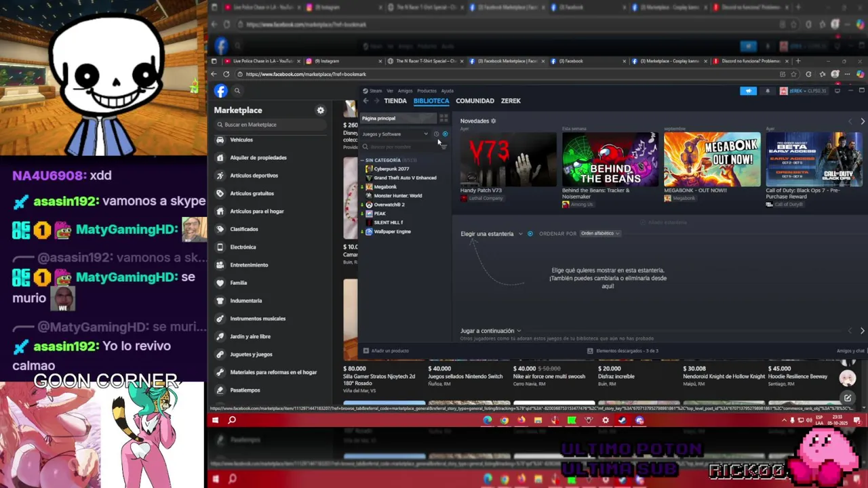Select Monster Hunter: World in the library
This screenshot has height=488, width=868.
pos(397,196)
